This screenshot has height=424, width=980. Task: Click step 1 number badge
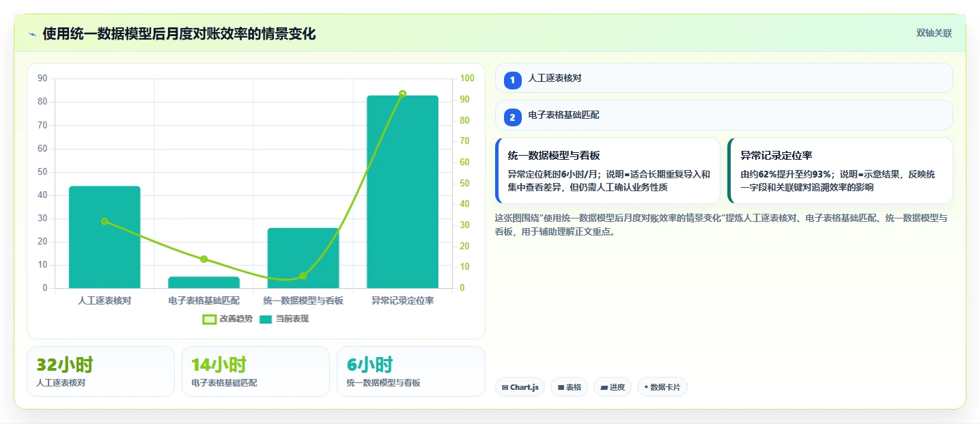tap(513, 79)
